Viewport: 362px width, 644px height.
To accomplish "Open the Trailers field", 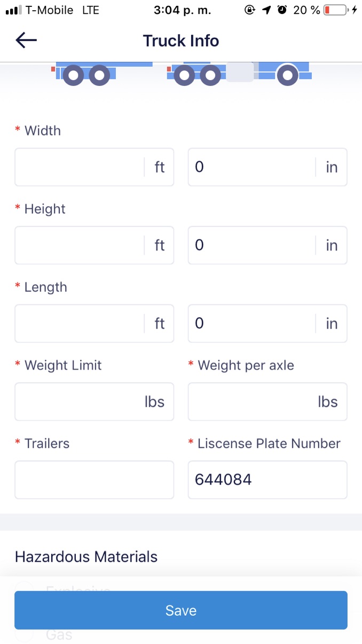I will (94, 480).
